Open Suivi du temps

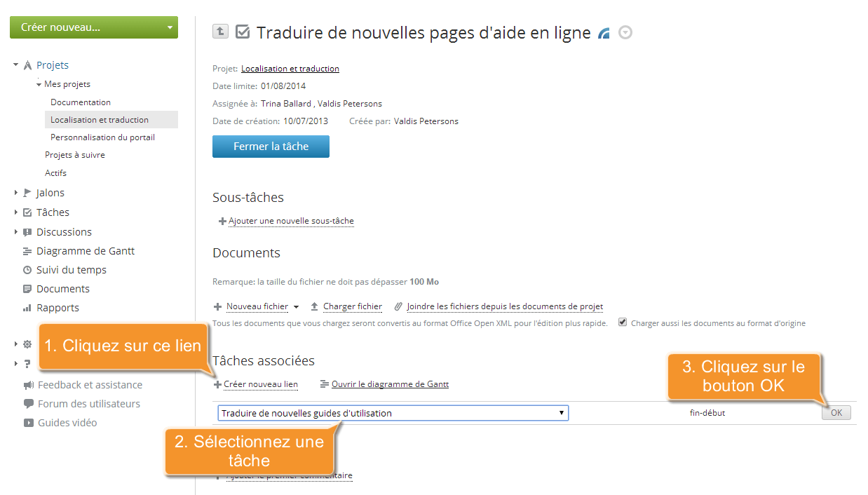point(72,270)
